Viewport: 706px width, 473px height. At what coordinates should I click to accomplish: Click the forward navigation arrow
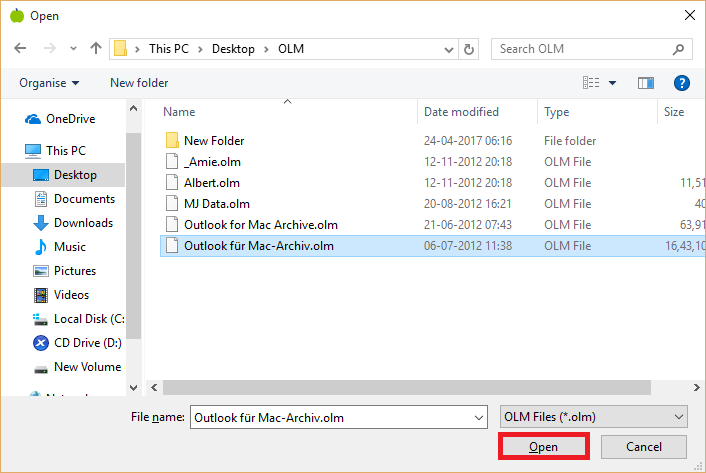pyautogui.click(x=50, y=48)
